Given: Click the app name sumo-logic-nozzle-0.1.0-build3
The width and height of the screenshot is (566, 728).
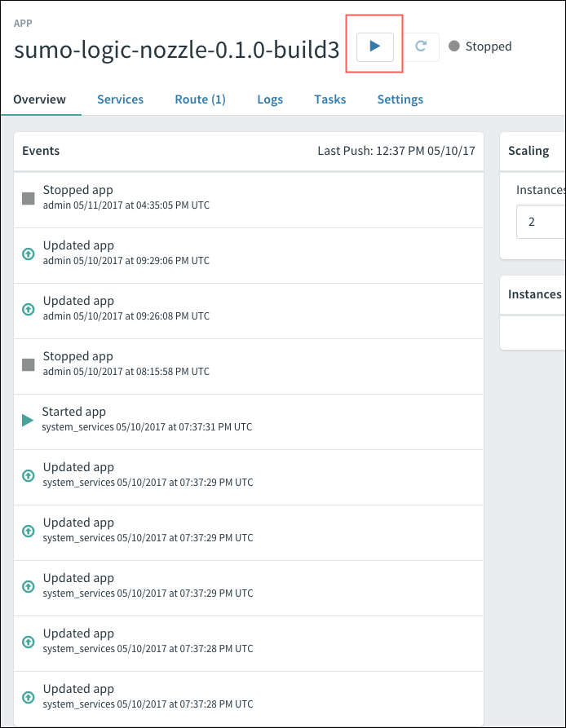Looking at the screenshot, I should [x=176, y=49].
